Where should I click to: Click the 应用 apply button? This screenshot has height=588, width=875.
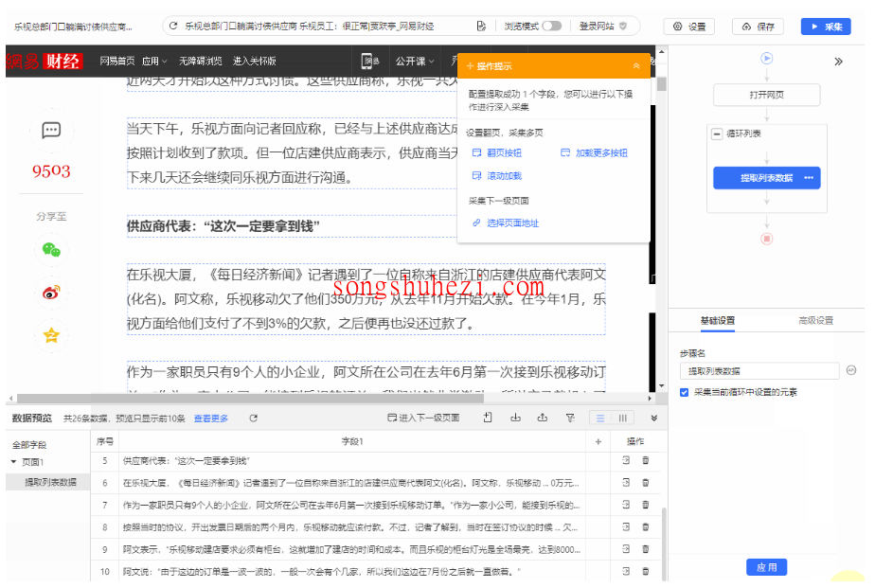tap(767, 567)
